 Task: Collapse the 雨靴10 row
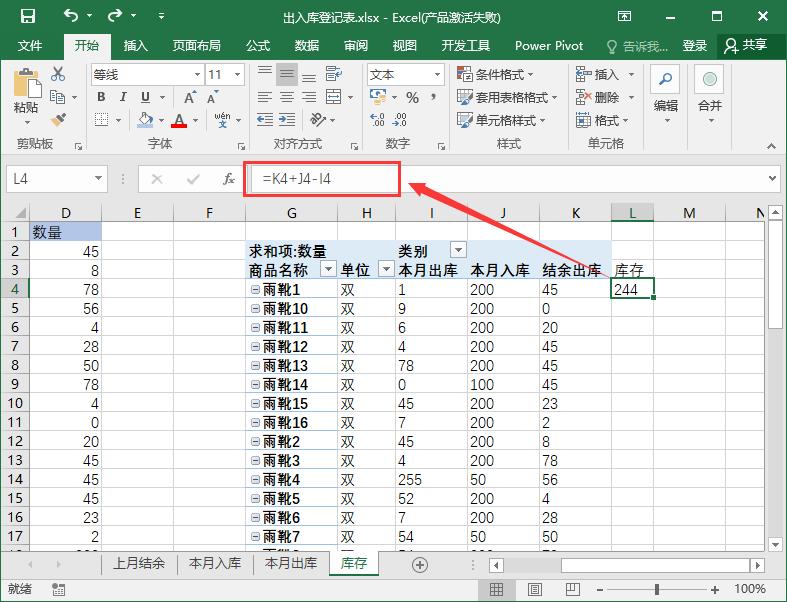click(255, 308)
